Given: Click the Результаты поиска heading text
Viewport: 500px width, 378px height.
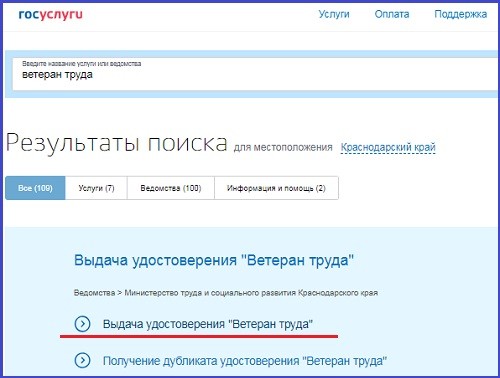Looking at the screenshot, I should (117, 143).
